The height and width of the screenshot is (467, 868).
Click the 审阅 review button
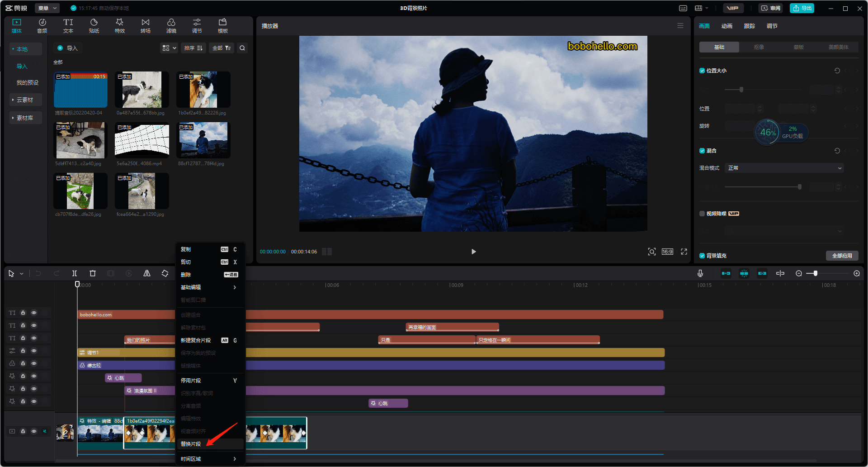[x=771, y=8]
